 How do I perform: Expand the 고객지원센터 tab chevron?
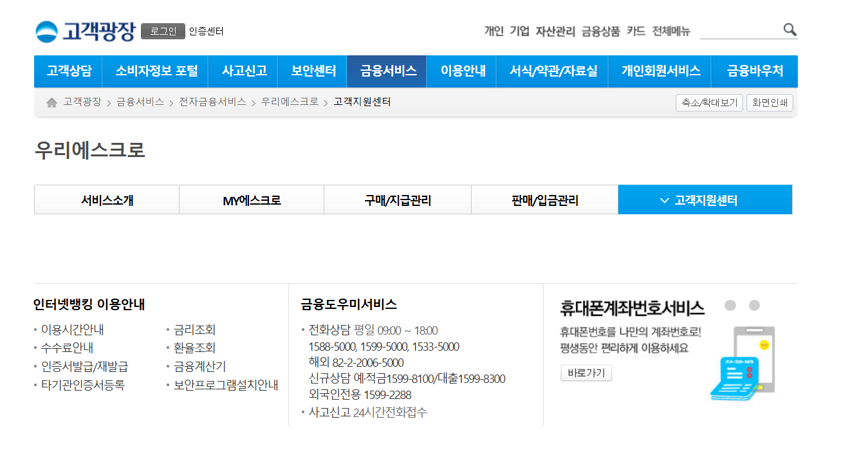[x=665, y=201]
